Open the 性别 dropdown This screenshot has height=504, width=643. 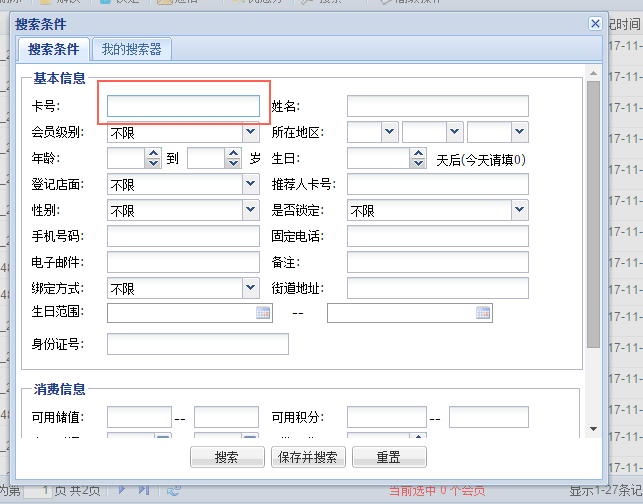pos(250,210)
